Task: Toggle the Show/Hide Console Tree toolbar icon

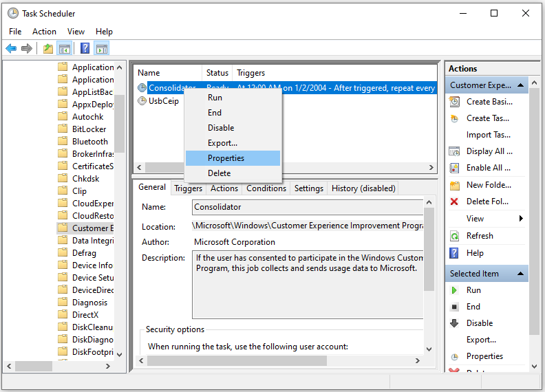Action: click(65, 48)
